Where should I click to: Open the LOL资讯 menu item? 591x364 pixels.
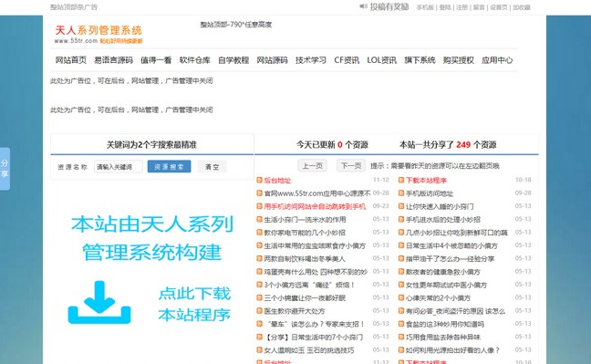[x=382, y=60]
